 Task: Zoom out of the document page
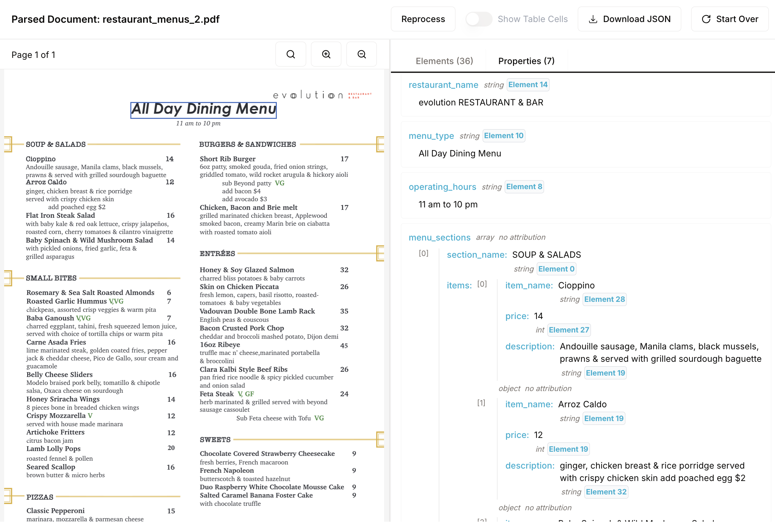(361, 54)
